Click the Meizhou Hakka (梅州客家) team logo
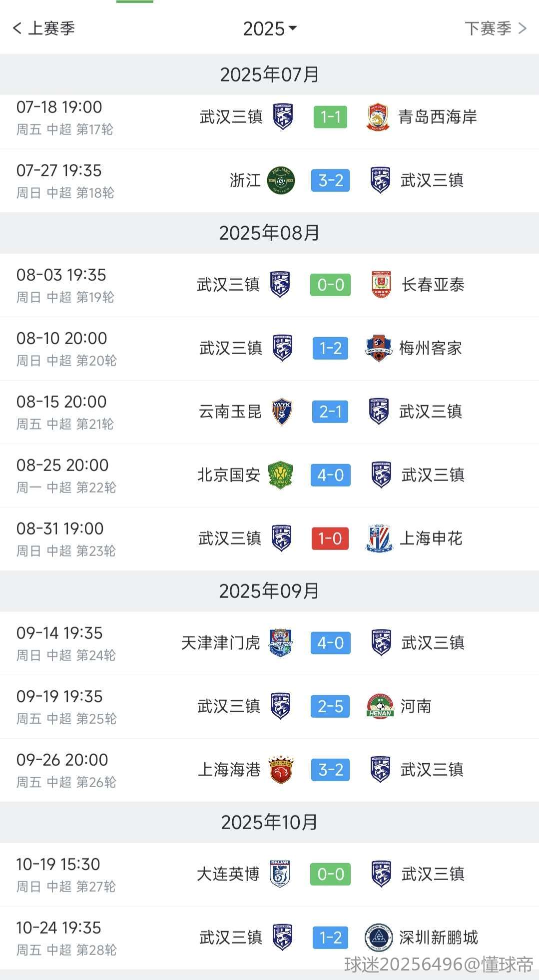This screenshot has width=539, height=980. (379, 348)
